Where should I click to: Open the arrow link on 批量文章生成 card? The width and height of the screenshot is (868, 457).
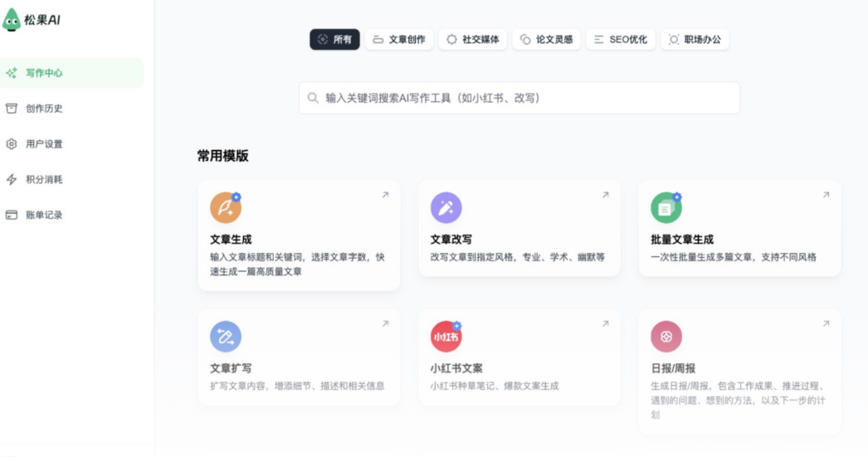click(826, 195)
